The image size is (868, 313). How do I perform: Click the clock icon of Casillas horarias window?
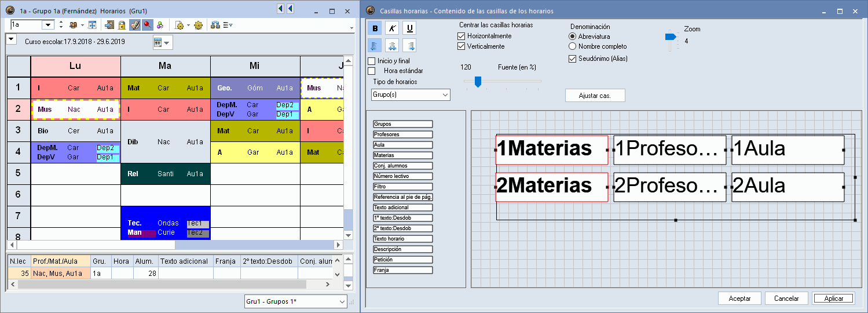point(371,10)
